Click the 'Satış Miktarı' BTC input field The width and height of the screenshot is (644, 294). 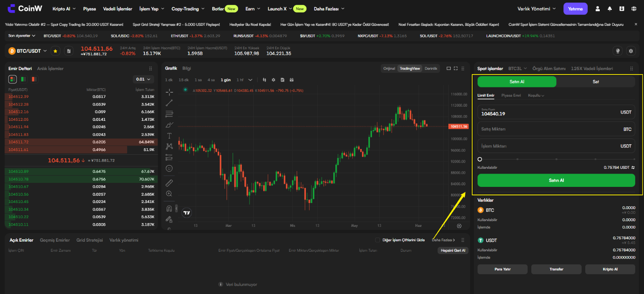[x=556, y=129]
